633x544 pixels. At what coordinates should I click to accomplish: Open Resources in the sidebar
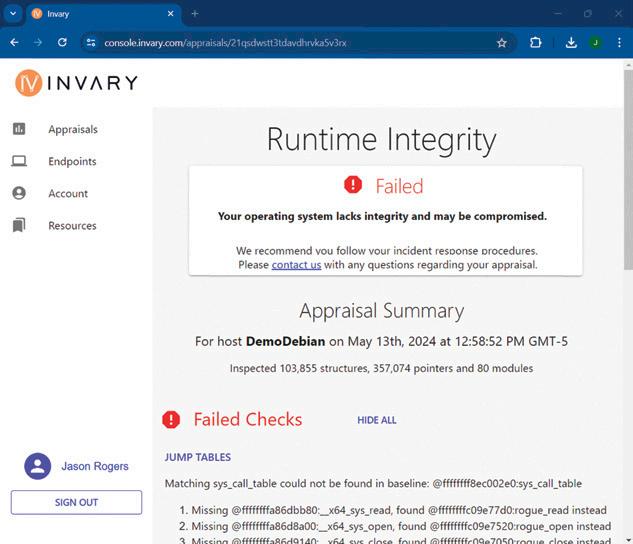click(72, 226)
